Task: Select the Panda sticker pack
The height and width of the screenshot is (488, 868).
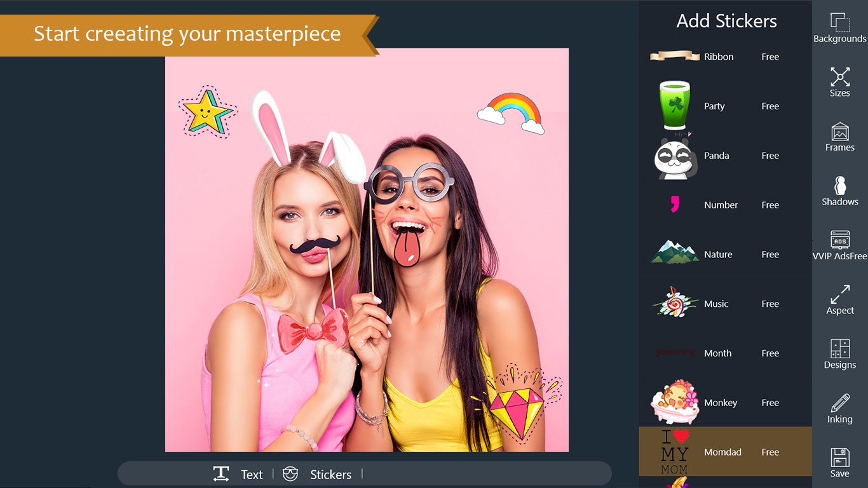Action: [x=717, y=156]
